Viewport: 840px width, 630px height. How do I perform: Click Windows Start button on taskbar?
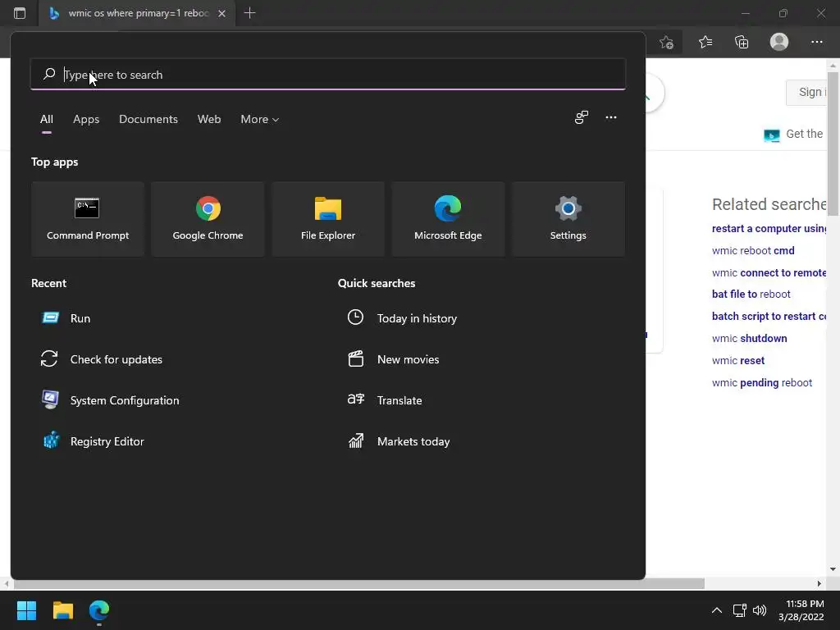[26, 610]
